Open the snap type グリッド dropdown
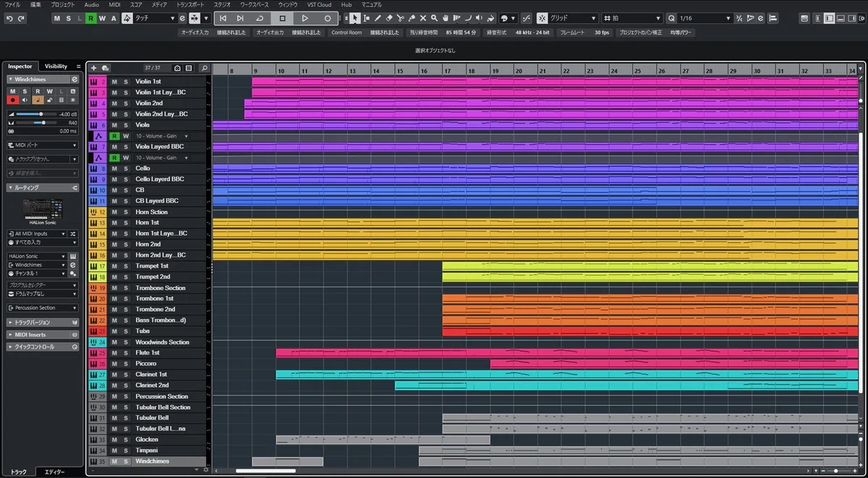 573,18
